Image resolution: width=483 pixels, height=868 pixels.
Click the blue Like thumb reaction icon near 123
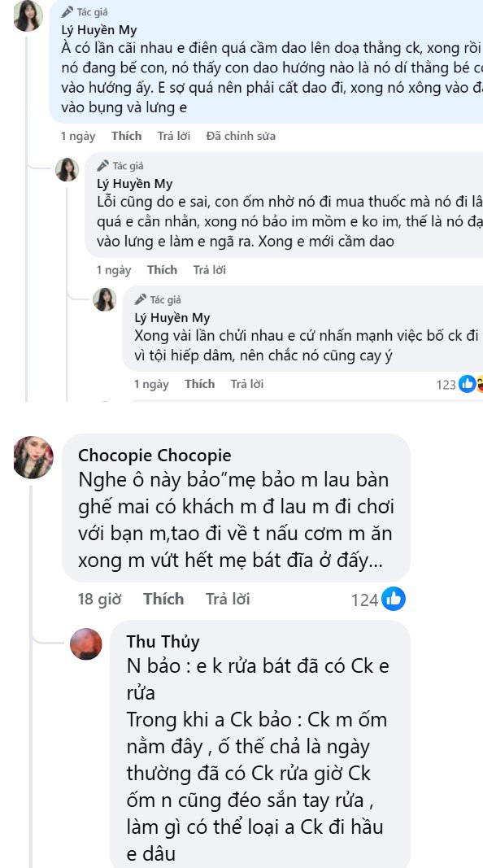click(467, 383)
